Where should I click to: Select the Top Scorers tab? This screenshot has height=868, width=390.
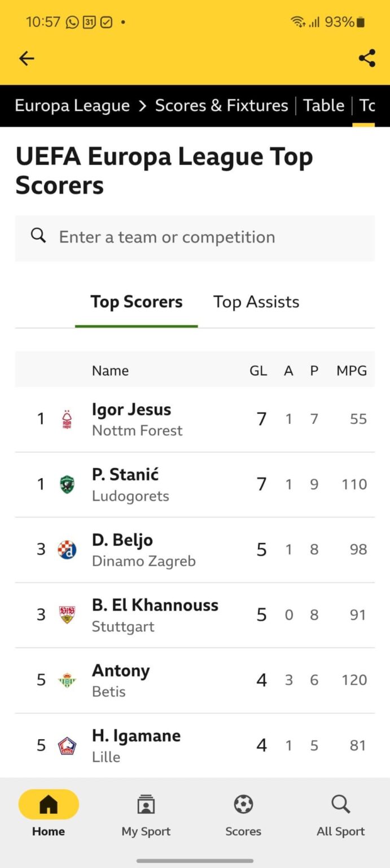pos(137,302)
